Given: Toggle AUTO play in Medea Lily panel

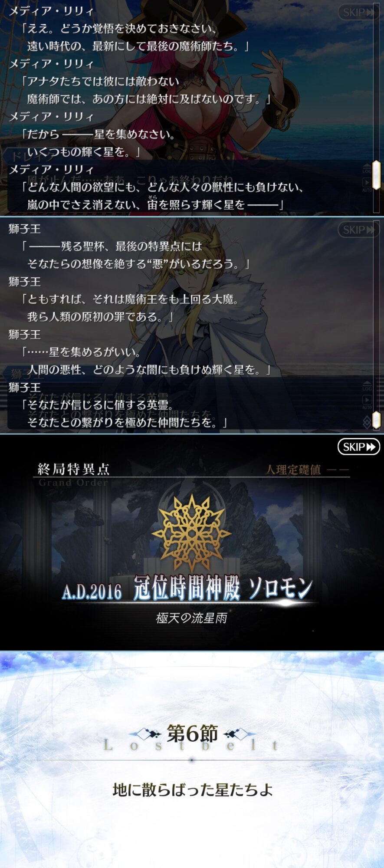Looking at the screenshot, I should 367,184.
